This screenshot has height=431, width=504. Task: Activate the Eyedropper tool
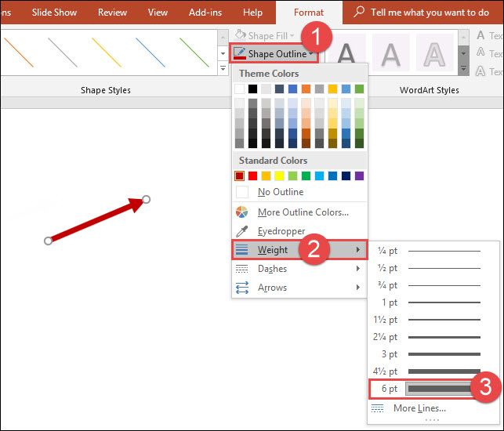click(x=299, y=230)
